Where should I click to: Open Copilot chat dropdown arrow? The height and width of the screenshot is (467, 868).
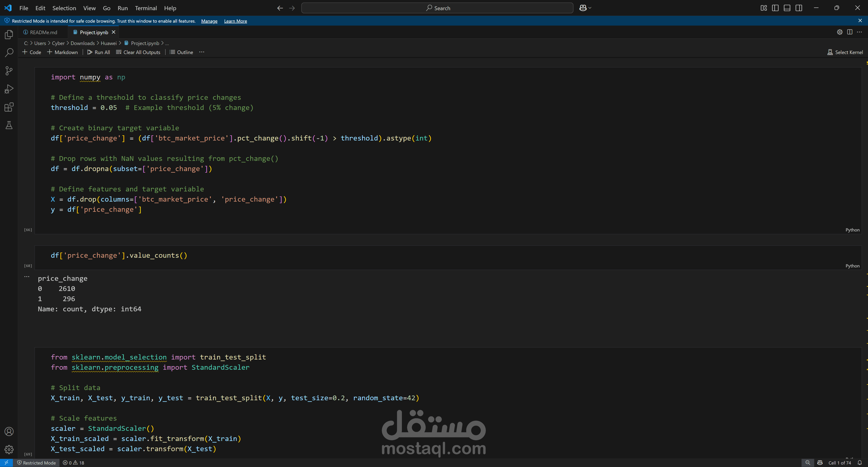pyautogui.click(x=590, y=8)
